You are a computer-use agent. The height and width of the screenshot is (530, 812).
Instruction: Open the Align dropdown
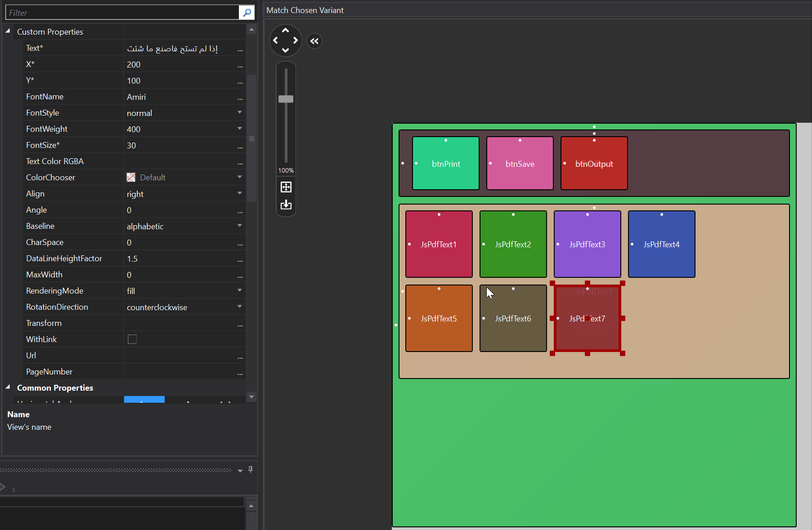click(239, 194)
